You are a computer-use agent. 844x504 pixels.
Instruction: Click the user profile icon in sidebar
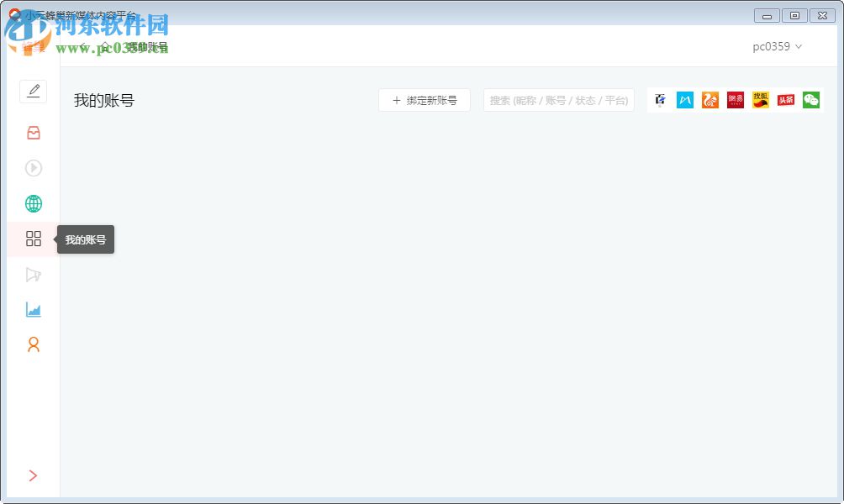click(34, 344)
